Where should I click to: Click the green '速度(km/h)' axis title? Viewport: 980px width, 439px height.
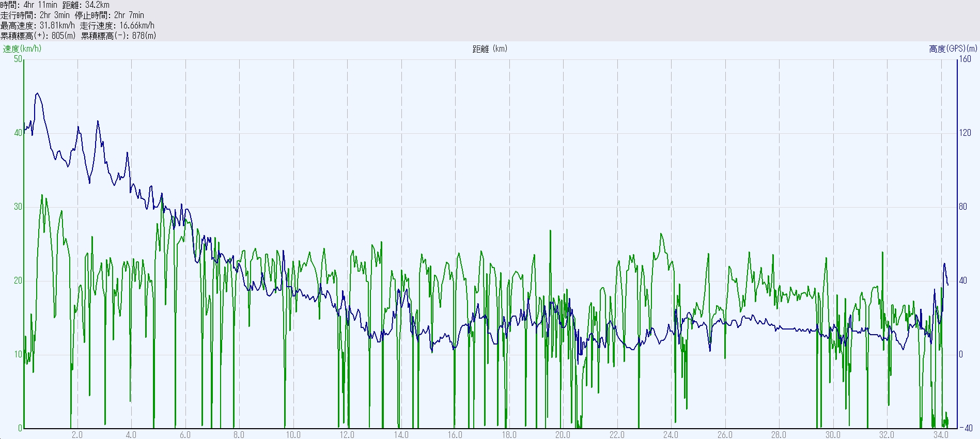click(22, 49)
